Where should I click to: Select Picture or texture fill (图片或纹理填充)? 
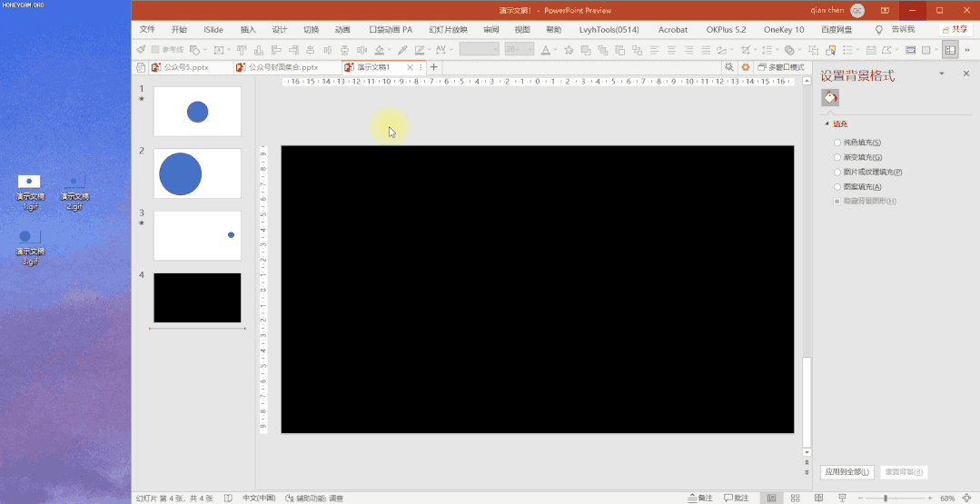tap(836, 172)
